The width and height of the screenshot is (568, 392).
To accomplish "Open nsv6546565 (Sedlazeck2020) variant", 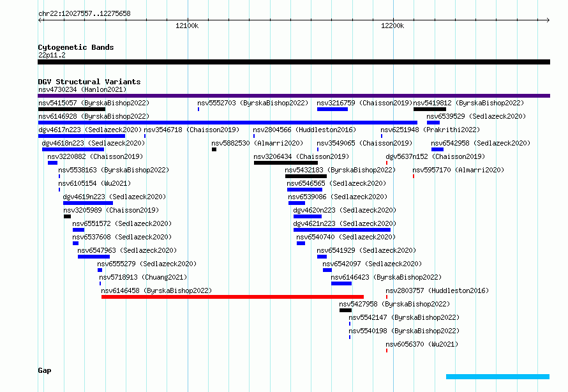I will (x=336, y=183).
